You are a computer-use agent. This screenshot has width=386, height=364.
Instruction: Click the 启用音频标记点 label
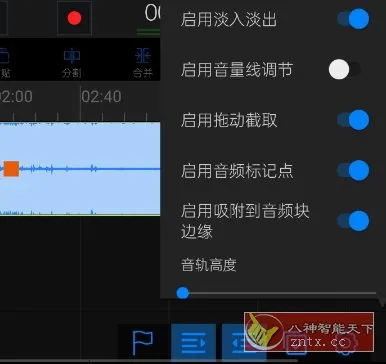click(x=237, y=171)
